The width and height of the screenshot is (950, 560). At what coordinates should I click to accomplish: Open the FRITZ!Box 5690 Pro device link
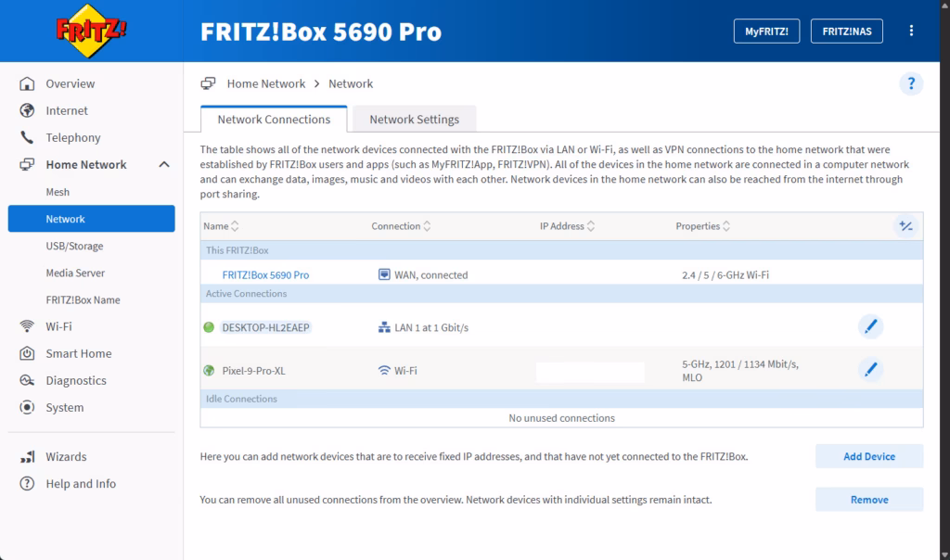tap(265, 275)
